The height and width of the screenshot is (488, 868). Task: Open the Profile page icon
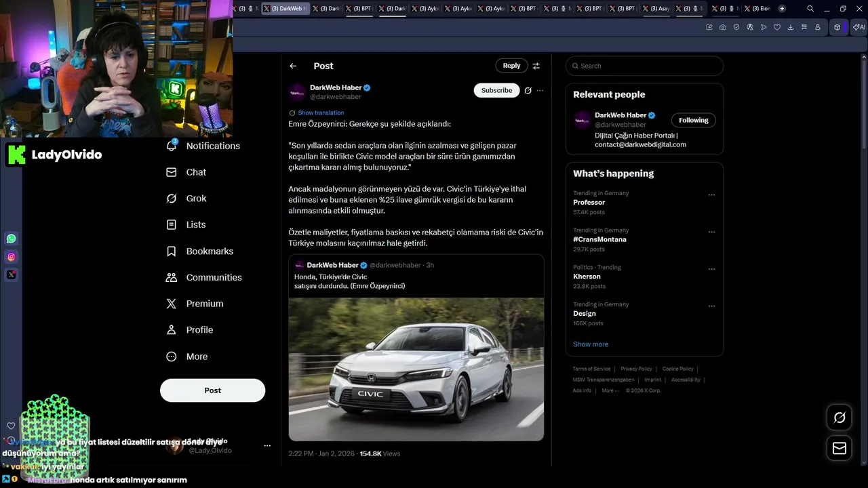pyautogui.click(x=172, y=330)
